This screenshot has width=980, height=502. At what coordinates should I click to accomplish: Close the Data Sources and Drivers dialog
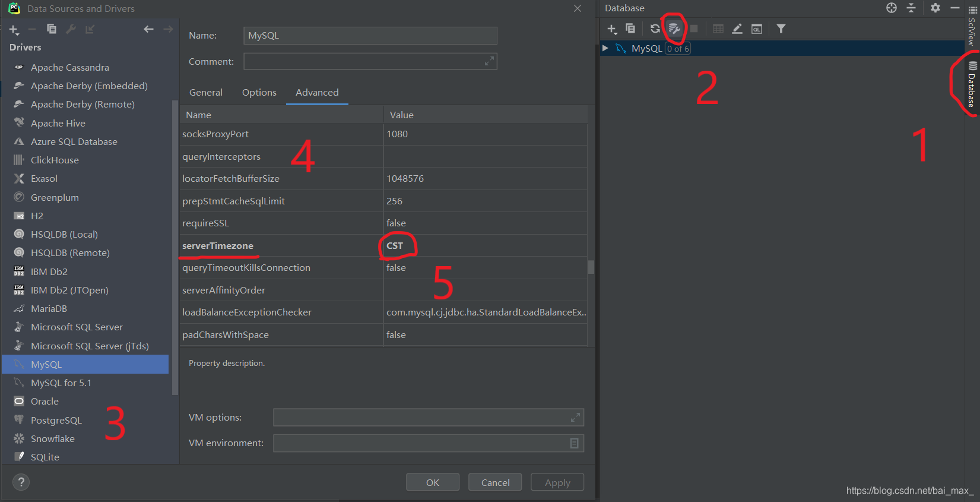click(x=578, y=8)
